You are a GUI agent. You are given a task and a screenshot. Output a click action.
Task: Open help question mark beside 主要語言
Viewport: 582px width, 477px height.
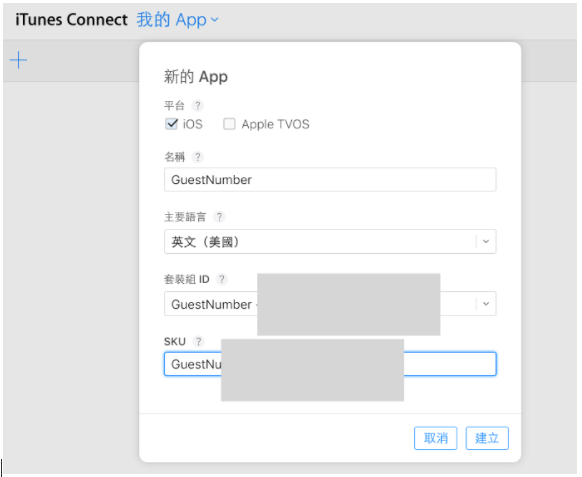(x=219, y=217)
